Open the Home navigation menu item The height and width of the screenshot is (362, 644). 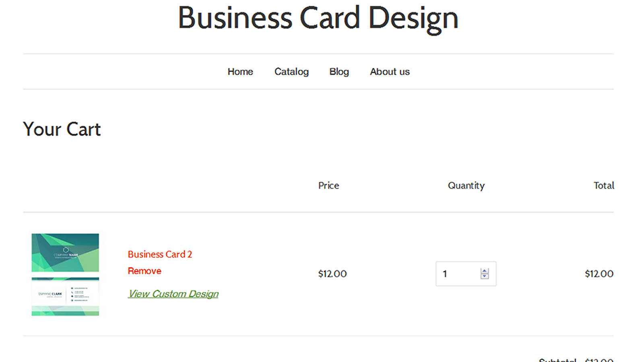(x=240, y=71)
